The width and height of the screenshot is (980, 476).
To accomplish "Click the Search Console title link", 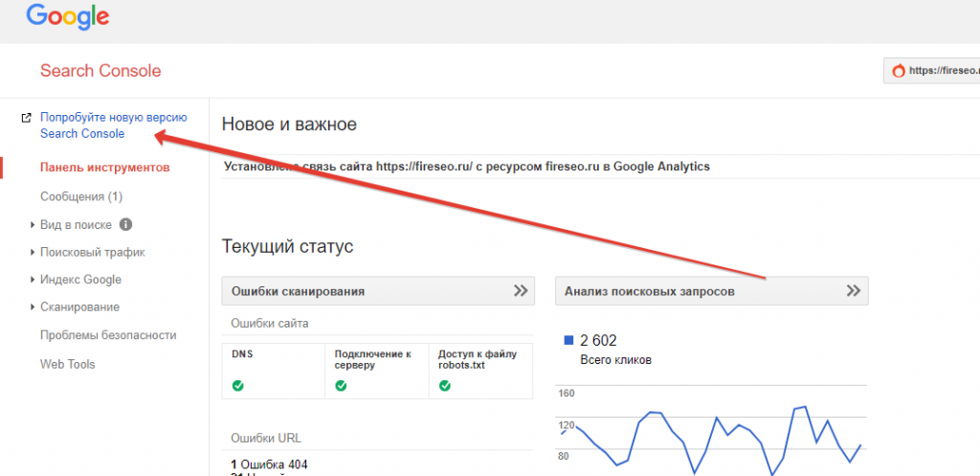I will 100,71.
